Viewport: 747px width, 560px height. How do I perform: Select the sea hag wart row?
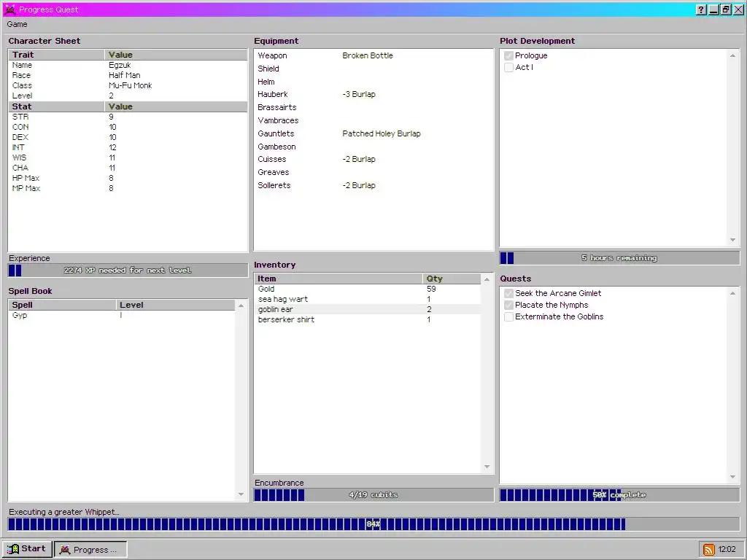click(x=368, y=299)
